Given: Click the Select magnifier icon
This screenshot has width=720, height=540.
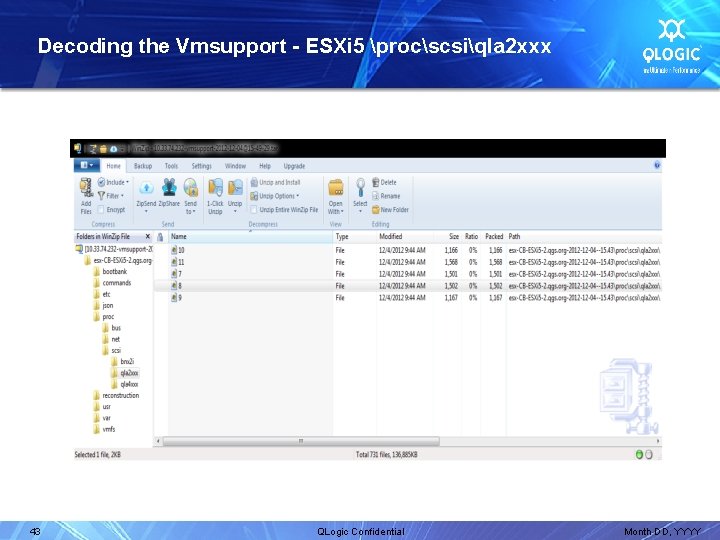Looking at the screenshot, I should [x=360, y=188].
